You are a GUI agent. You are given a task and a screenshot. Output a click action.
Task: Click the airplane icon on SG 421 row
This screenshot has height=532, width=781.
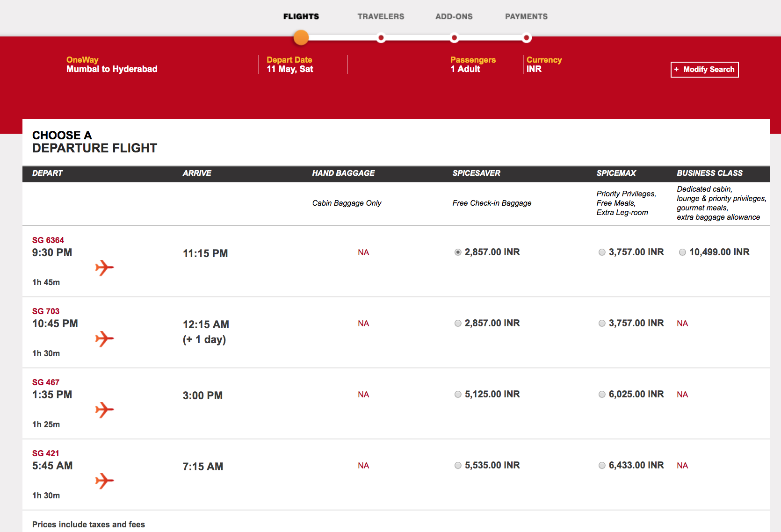tap(105, 481)
